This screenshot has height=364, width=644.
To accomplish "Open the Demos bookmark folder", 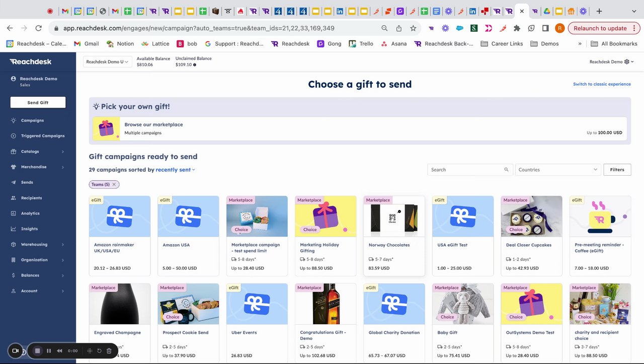I will point(544,44).
